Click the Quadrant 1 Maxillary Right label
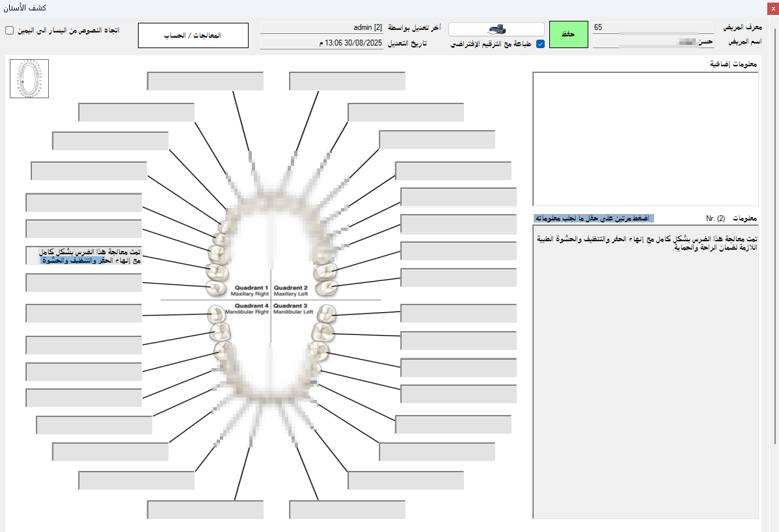This screenshot has width=779, height=532. click(251, 291)
